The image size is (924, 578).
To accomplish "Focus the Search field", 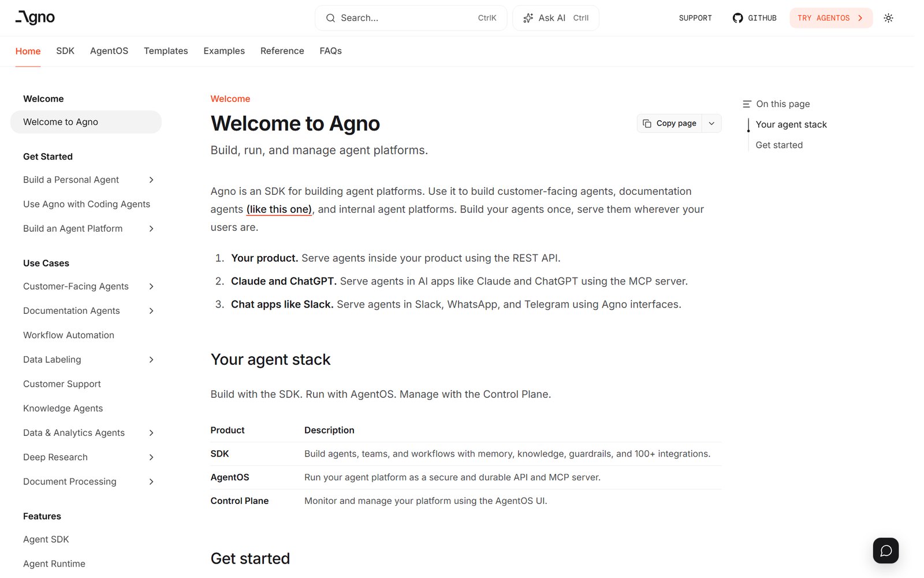I will tap(411, 18).
